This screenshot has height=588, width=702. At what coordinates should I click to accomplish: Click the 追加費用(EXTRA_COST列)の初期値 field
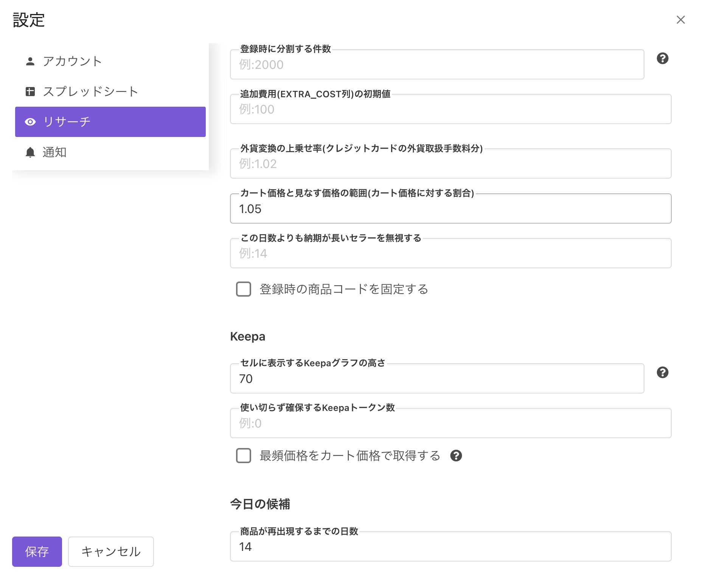pyautogui.click(x=450, y=109)
